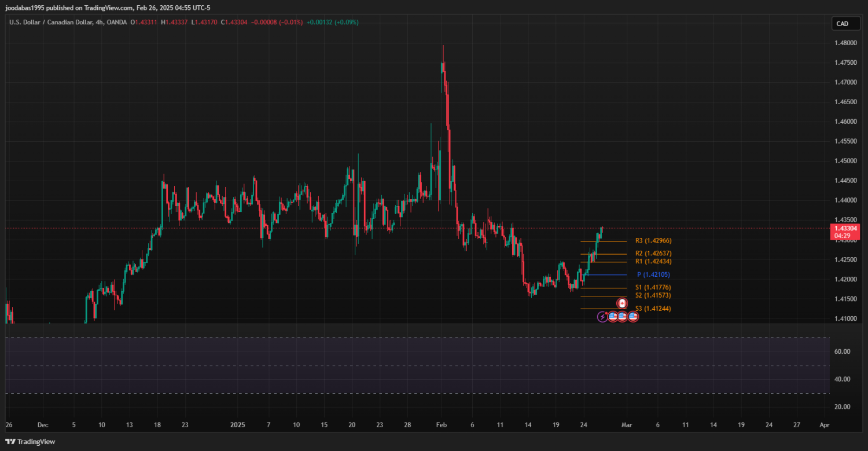Click the 60.00 level on the indicator scale
This screenshot has height=451, width=868.
pos(842,351)
